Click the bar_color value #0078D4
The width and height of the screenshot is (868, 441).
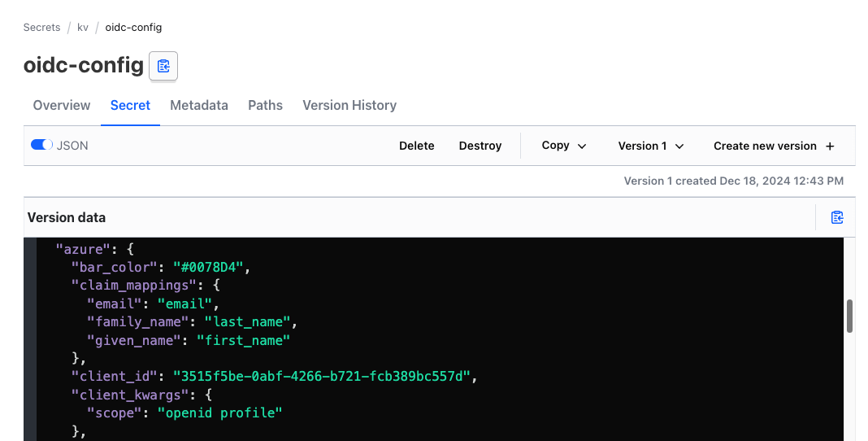(207, 267)
